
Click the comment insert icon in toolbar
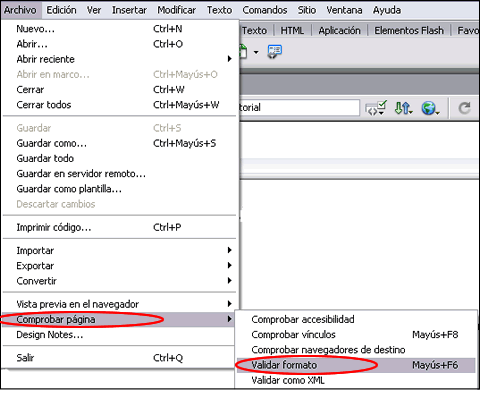[275, 52]
